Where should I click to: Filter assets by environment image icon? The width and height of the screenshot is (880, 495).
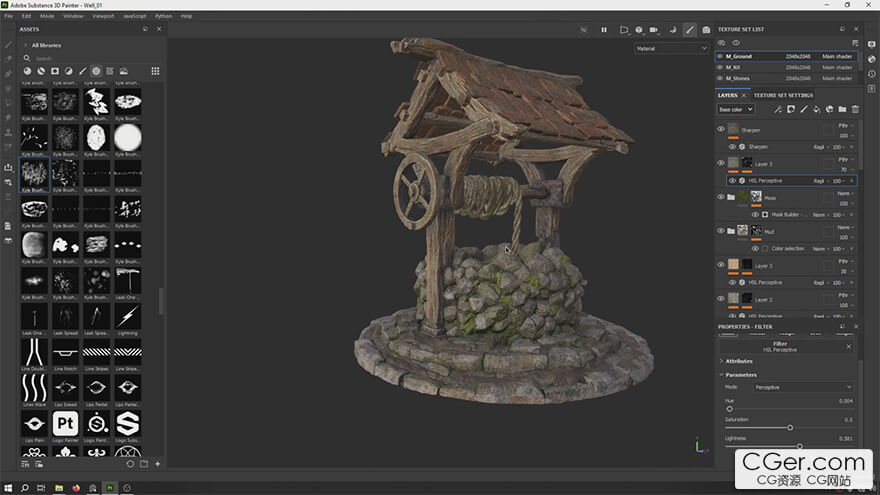click(123, 71)
